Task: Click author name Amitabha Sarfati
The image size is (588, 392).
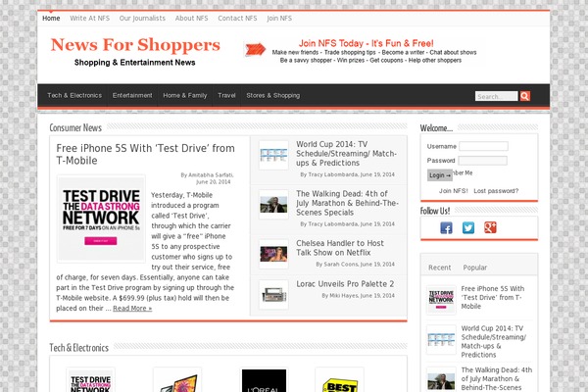Action: point(211,174)
